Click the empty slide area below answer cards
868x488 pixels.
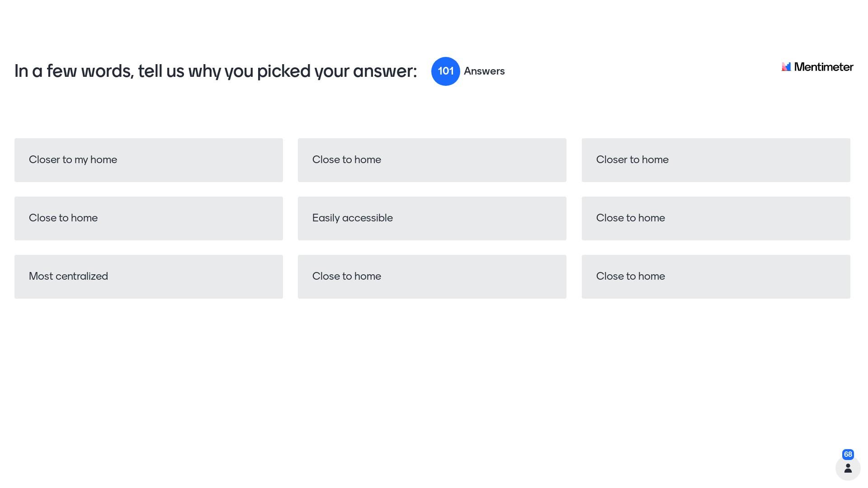coord(432,384)
